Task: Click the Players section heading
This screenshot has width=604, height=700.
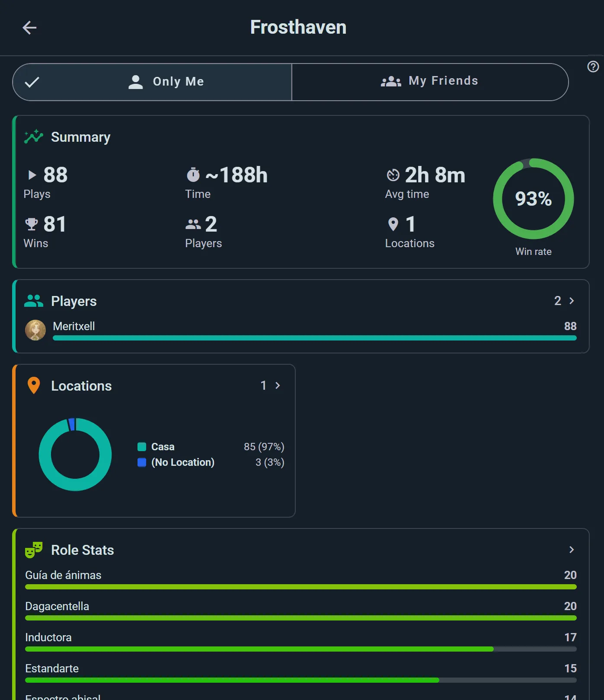Action: point(74,301)
